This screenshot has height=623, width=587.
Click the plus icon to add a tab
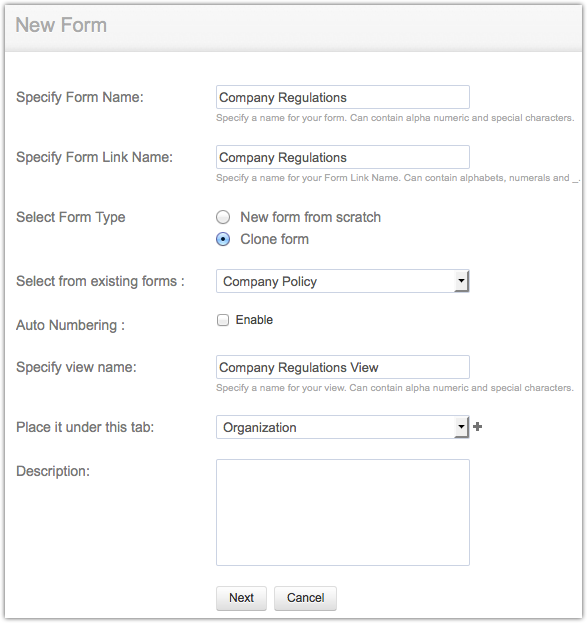pyautogui.click(x=478, y=427)
